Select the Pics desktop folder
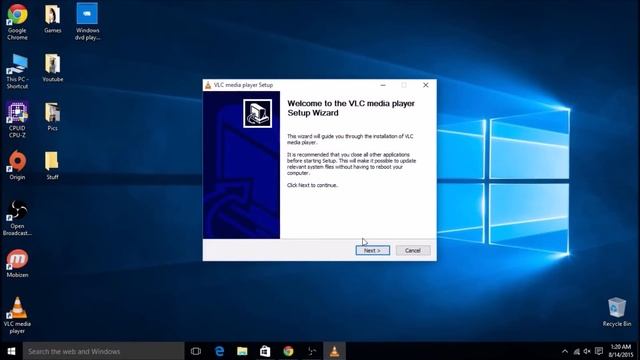Screen dimensions: 640x360 (x=53, y=117)
